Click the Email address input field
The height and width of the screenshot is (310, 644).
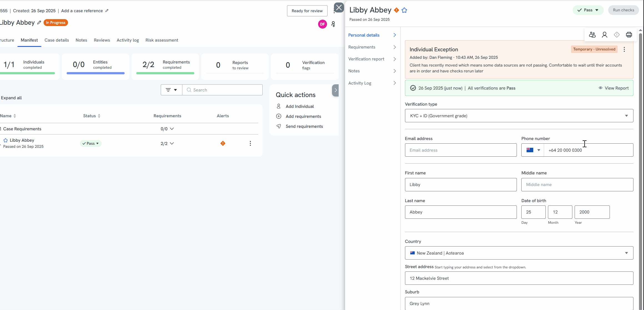pyautogui.click(x=461, y=150)
